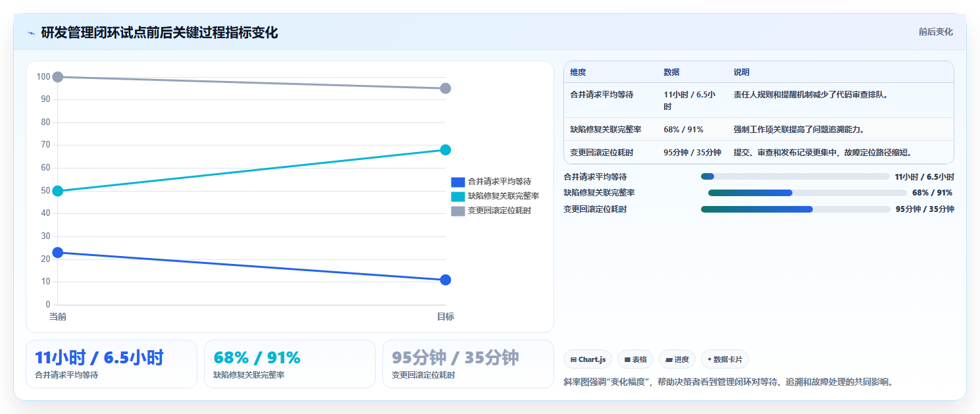980x414 pixels.
Task: Click the cyan data point at 当前 50
Action: 58,191
